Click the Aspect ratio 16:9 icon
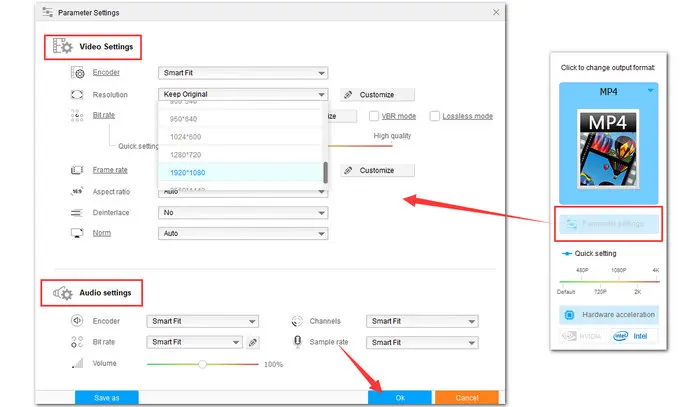 (x=77, y=191)
